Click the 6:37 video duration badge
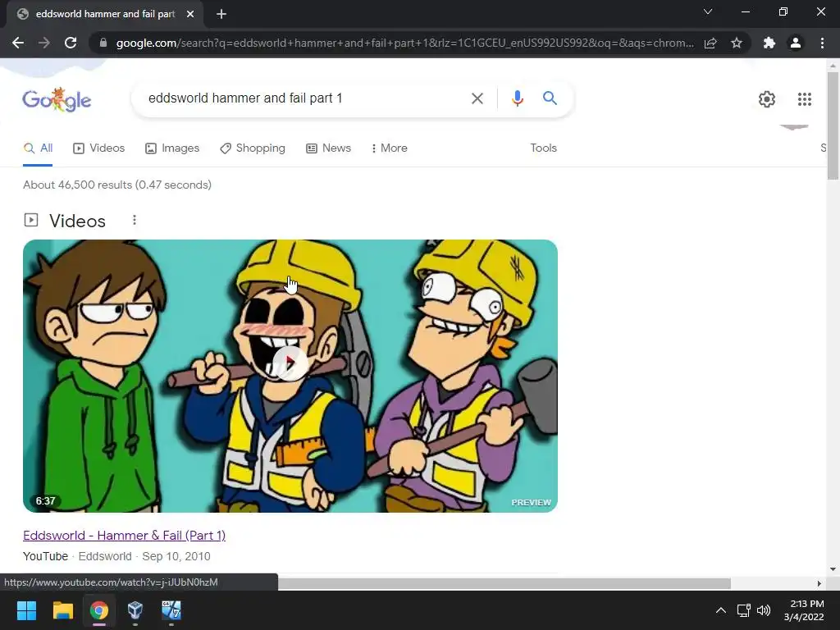The height and width of the screenshot is (630, 840). click(45, 501)
